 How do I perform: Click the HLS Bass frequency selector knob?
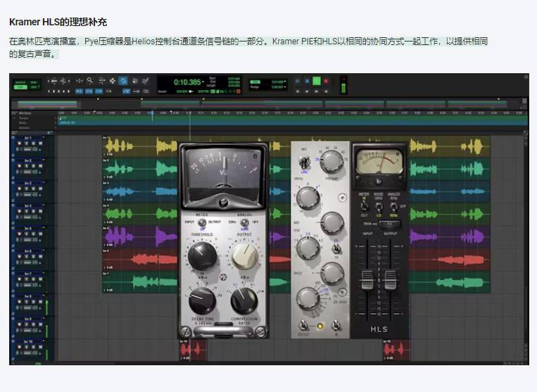click(308, 298)
